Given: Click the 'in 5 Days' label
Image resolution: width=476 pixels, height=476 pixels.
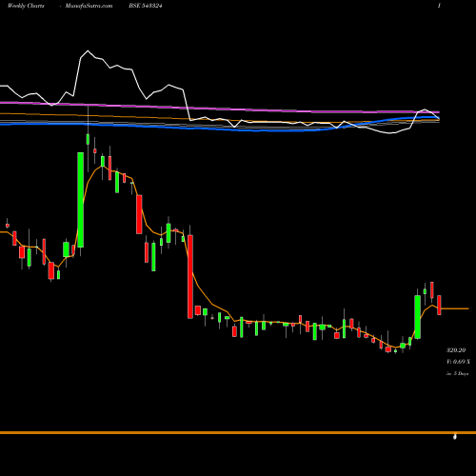Looking at the screenshot, I should click(x=457, y=374).
